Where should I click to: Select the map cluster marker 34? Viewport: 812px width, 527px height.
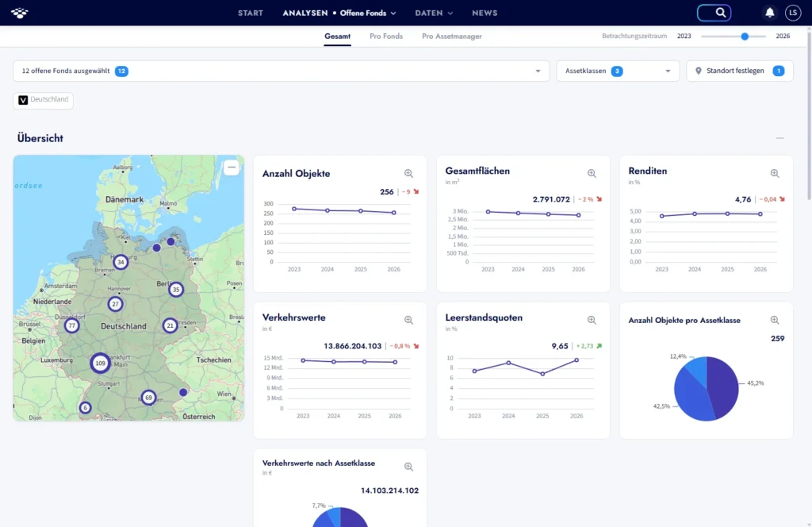point(121,262)
